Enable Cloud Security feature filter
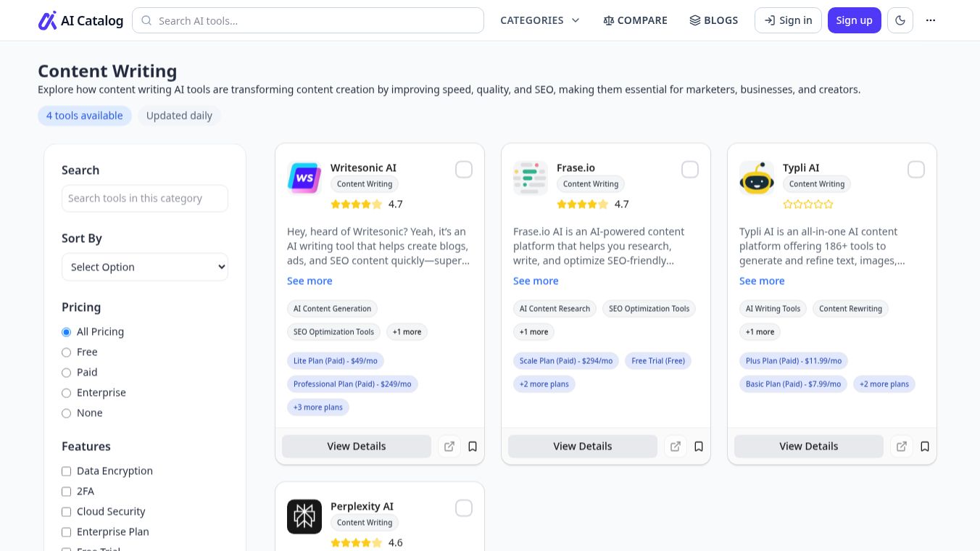Viewport: 980px width, 551px height. tap(67, 512)
